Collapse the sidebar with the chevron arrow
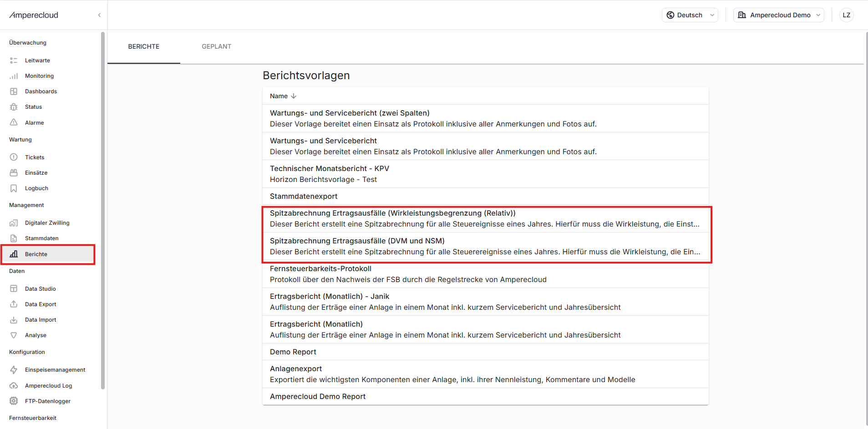Screen dimensions: 868x429 click(99, 15)
